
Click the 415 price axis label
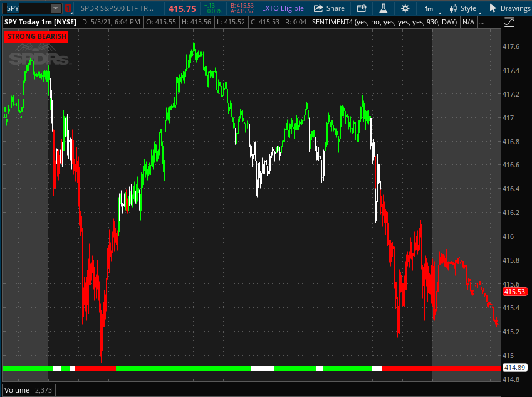(x=508, y=356)
